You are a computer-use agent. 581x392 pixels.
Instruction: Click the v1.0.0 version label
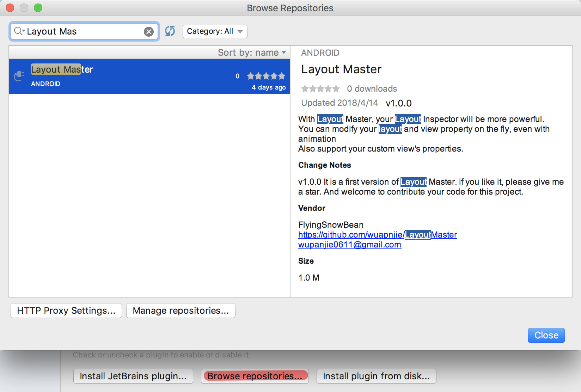399,103
